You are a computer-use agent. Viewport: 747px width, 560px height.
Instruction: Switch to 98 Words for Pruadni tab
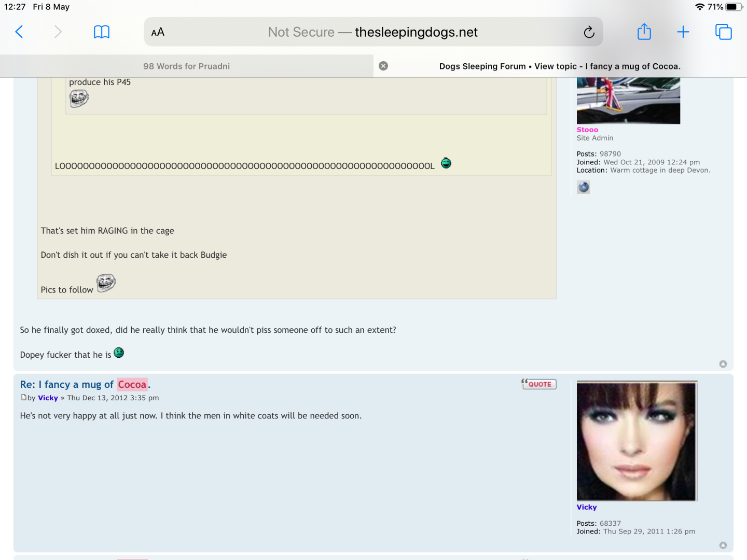[x=187, y=66]
